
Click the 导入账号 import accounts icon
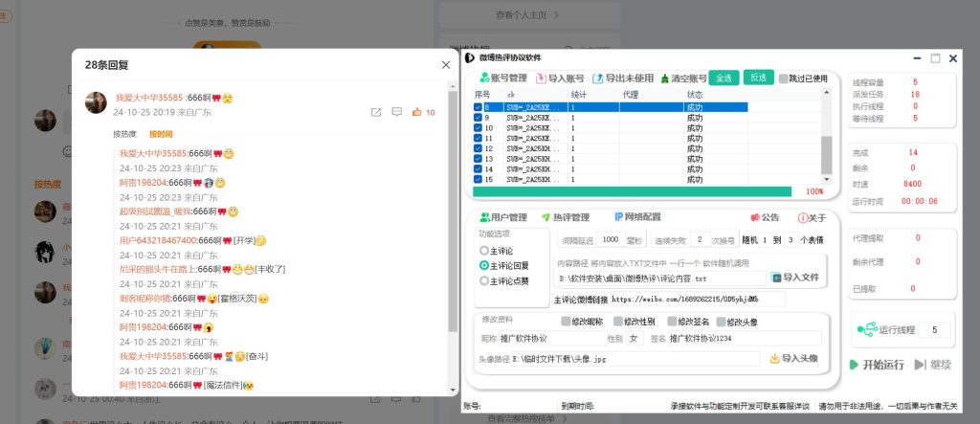pyautogui.click(x=542, y=78)
